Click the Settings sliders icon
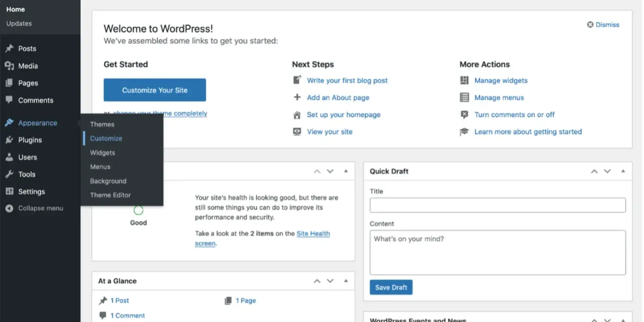Screen dimensions: 644x322 pos(9,191)
